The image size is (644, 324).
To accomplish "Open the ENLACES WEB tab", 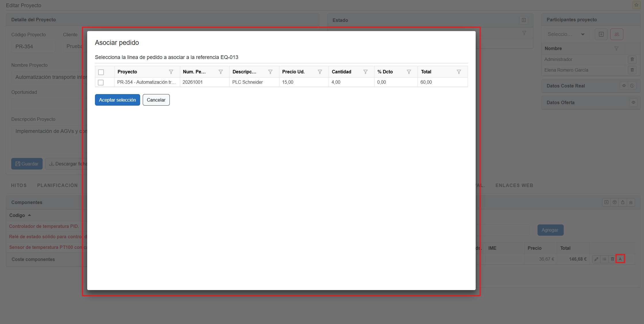I will [x=514, y=185].
